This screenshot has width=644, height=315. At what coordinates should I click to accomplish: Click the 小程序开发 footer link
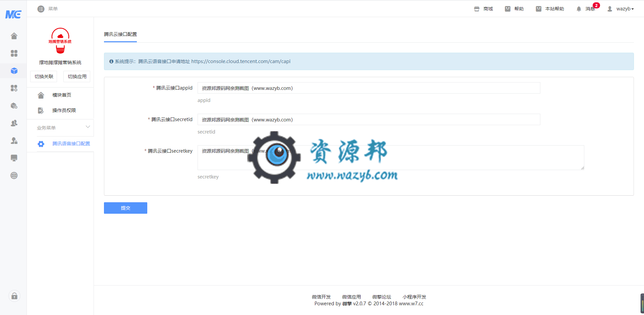tap(414, 297)
